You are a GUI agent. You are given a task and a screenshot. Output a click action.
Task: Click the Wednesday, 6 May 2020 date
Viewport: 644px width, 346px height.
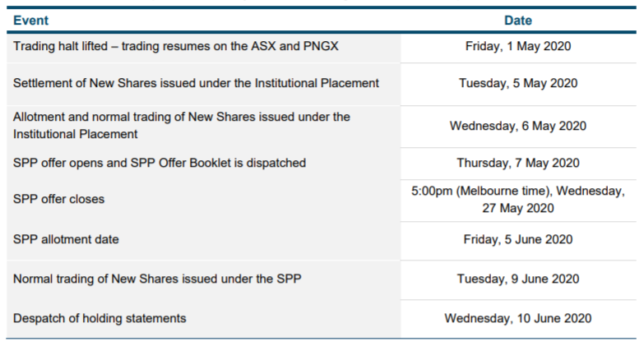click(518, 126)
